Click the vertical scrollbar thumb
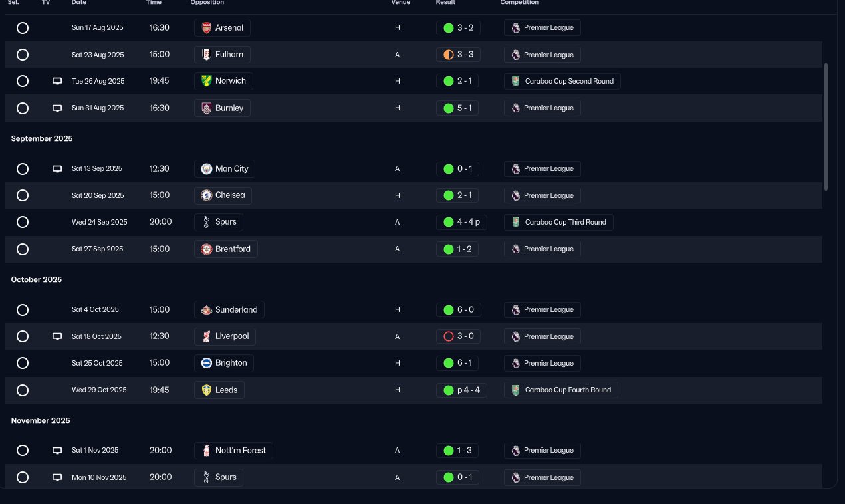 point(826,126)
